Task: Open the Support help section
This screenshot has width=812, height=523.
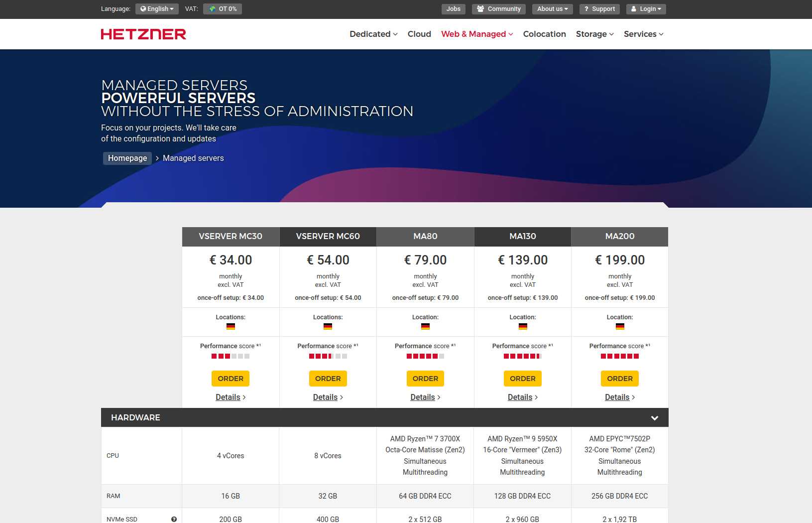Action: pyautogui.click(x=599, y=8)
